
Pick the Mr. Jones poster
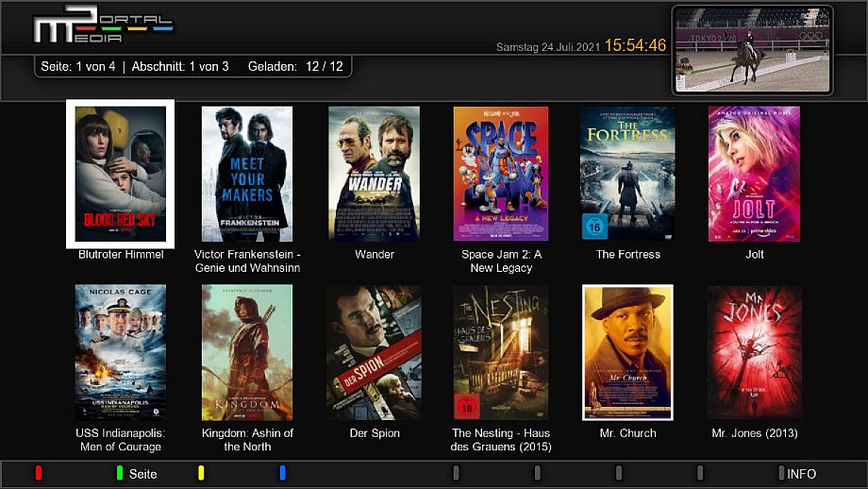pyautogui.click(x=754, y=352)
